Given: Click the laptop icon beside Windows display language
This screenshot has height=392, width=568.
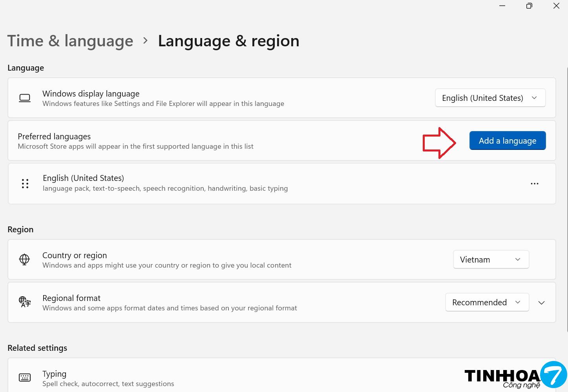Looking at the screenshot, I should point(25,98).
